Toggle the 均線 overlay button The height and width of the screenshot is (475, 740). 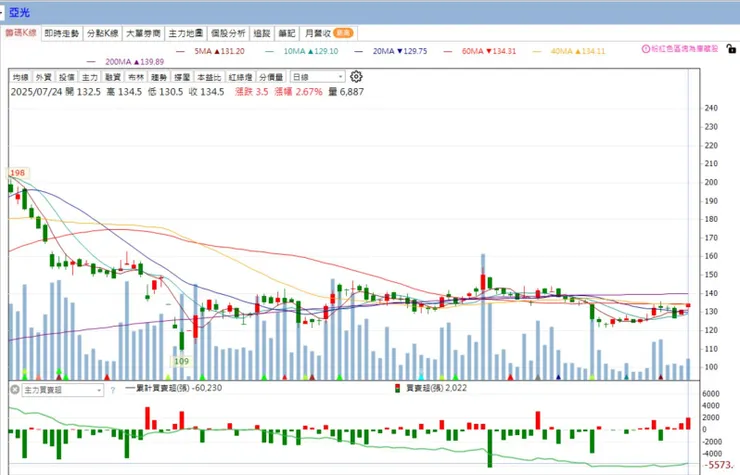click(20, 77)
